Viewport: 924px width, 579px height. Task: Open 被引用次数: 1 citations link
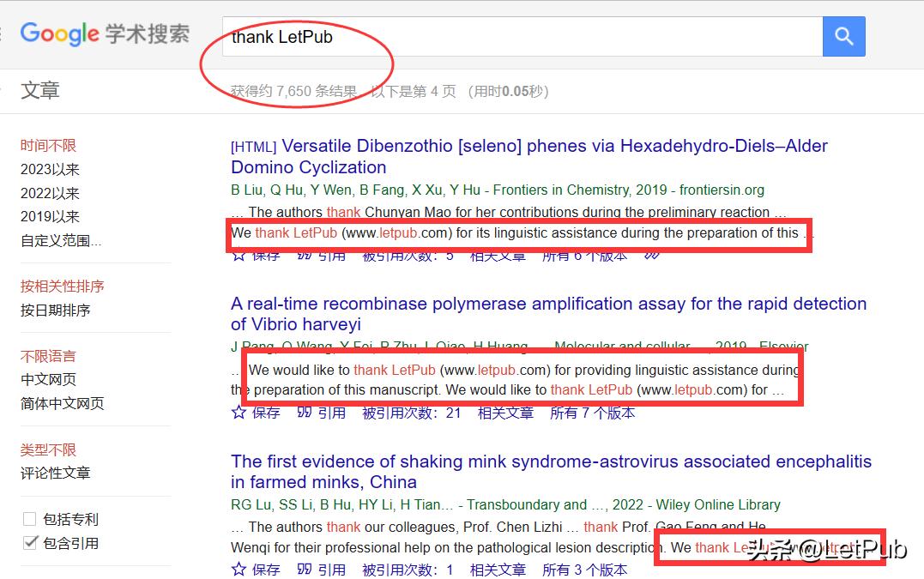point(408,570)
